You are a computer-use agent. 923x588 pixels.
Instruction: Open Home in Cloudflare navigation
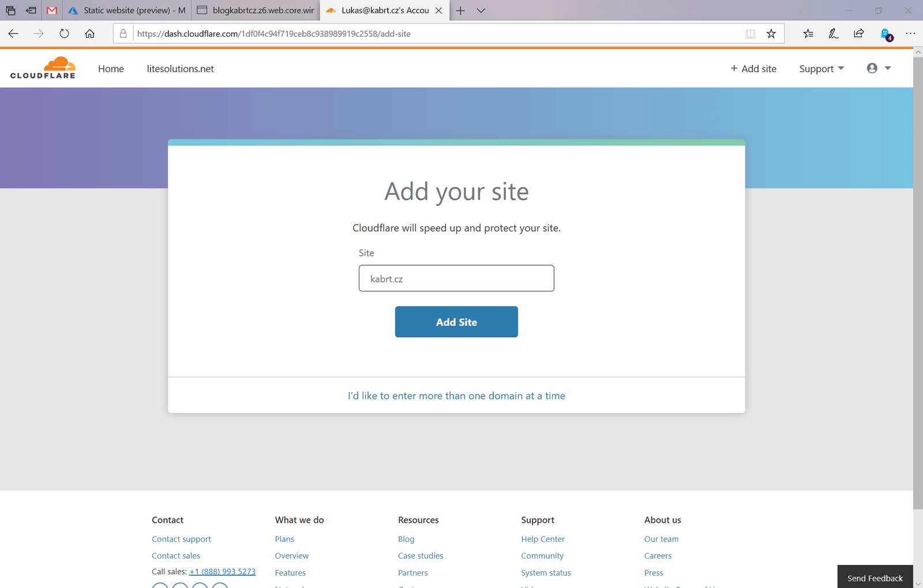point(111,69)
